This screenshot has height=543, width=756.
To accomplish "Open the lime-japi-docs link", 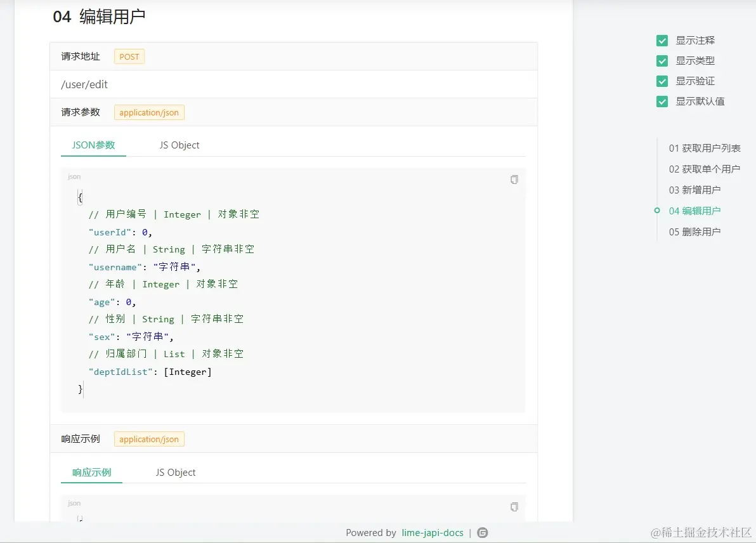I will pyautogui.click(x=433, y=532).
